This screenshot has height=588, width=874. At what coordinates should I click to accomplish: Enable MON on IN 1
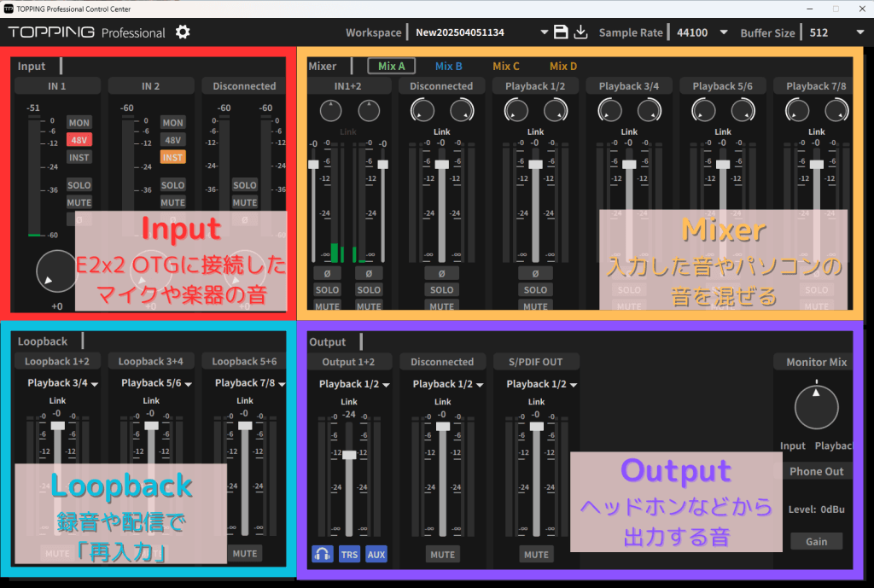(79, 123)
